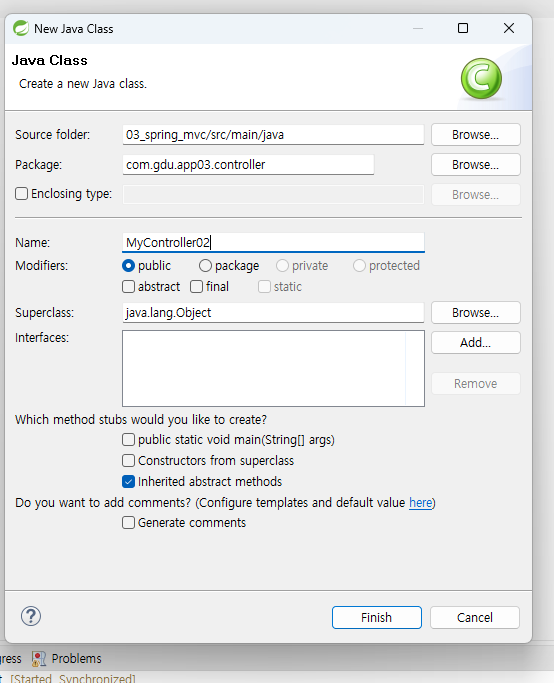Click the Add interfaces button
This screenshot has width=554, height=683.
pyautogui.click(x=476, y=343)
